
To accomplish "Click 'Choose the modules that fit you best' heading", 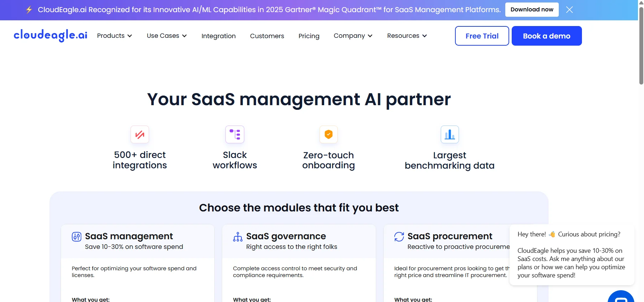I will (299, 208).
